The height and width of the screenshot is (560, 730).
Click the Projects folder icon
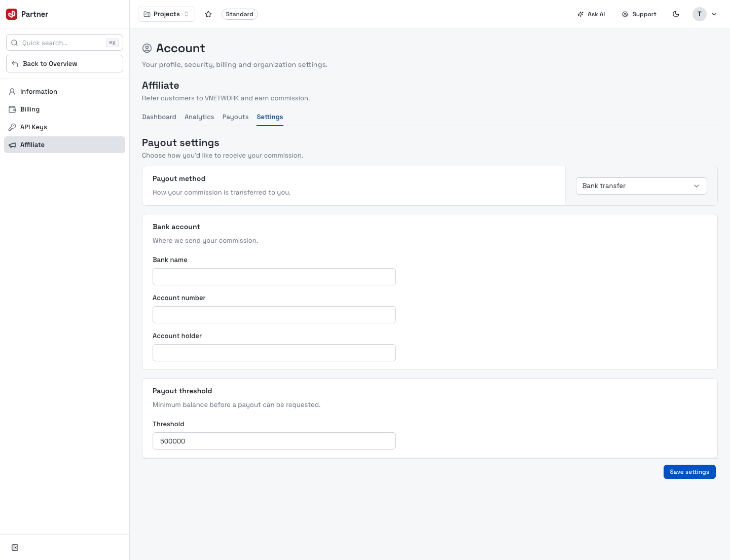147,14
